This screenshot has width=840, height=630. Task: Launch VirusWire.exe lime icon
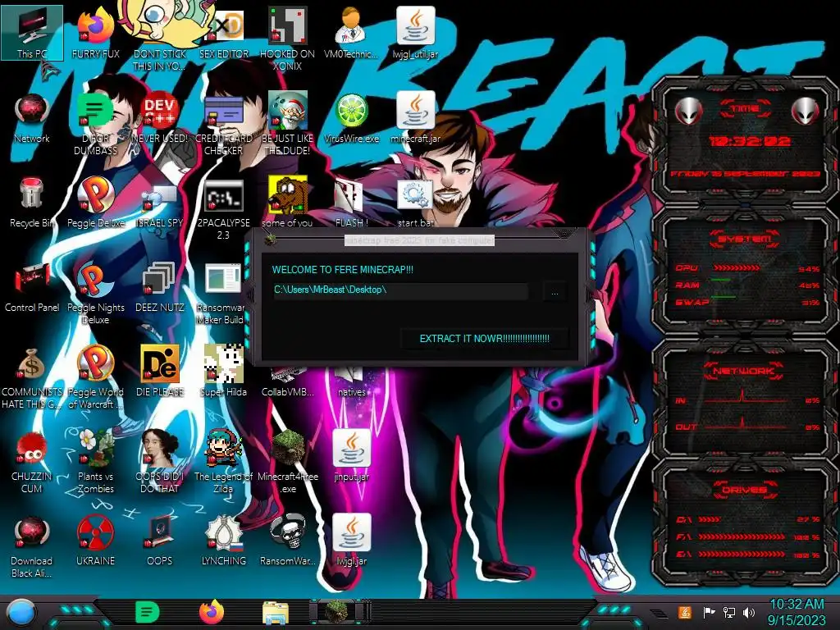click(351, 118)
